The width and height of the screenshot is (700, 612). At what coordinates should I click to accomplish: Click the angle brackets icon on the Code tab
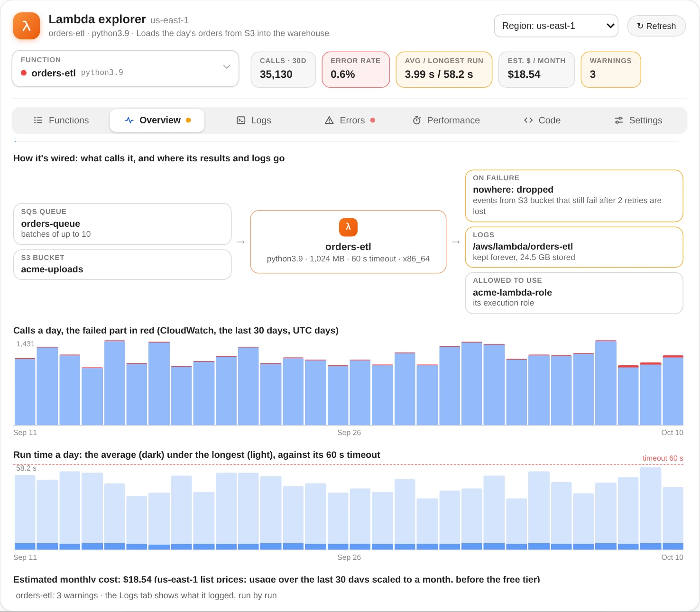point(528,120)
